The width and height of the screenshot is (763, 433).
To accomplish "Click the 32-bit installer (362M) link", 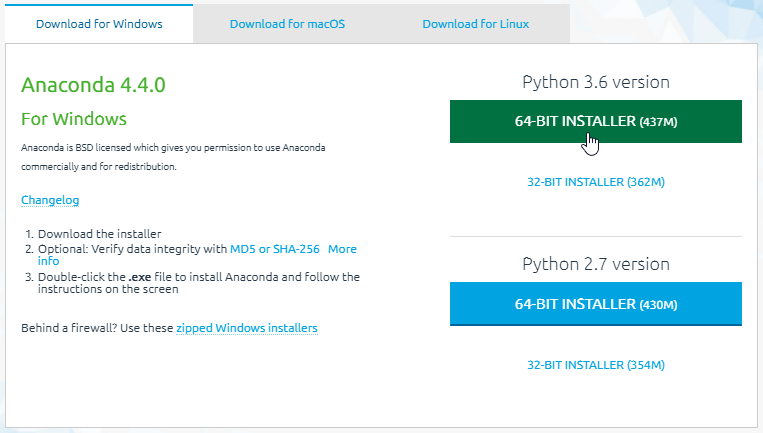I will (596, 182).
